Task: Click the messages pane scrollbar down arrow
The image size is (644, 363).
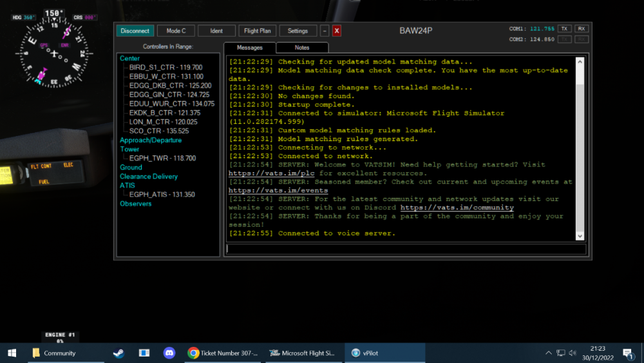Action: 580,236
